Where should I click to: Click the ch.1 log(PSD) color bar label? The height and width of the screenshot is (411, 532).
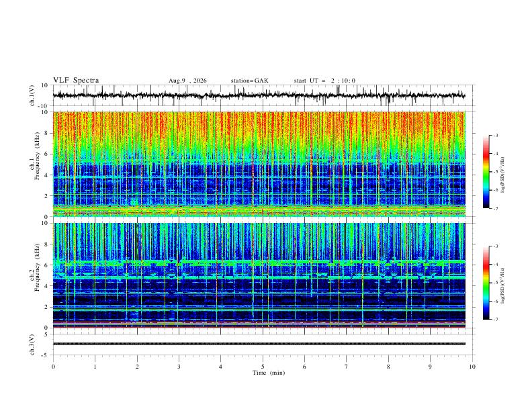coord(503,175)
